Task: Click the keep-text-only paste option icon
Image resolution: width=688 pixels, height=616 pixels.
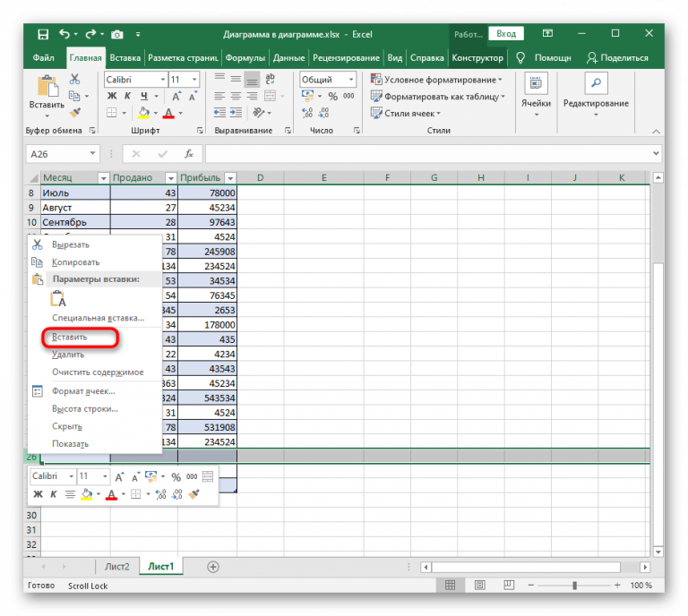Action: click(58, 301)
